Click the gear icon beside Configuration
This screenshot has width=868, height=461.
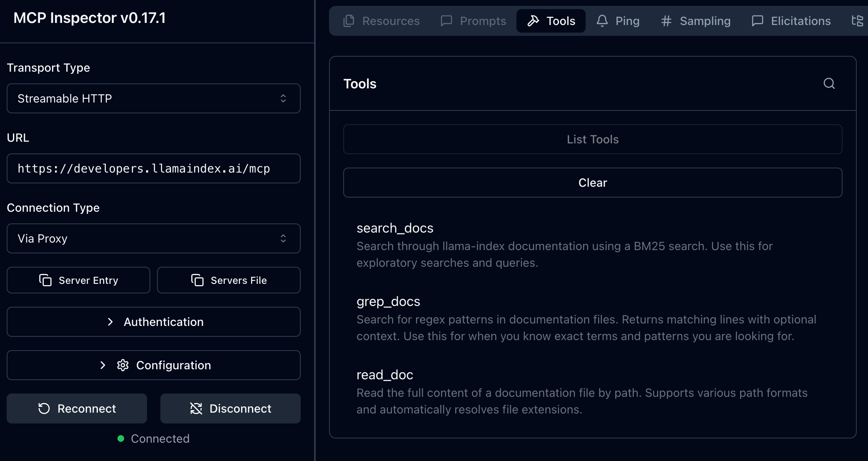[x=123, y=365]
